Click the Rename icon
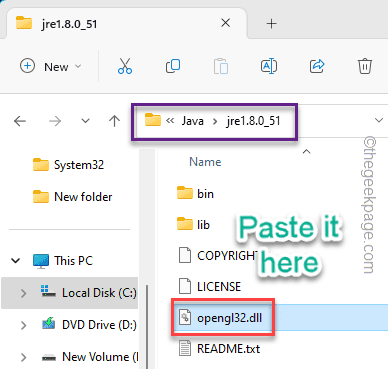 click(x=269, y=66)
